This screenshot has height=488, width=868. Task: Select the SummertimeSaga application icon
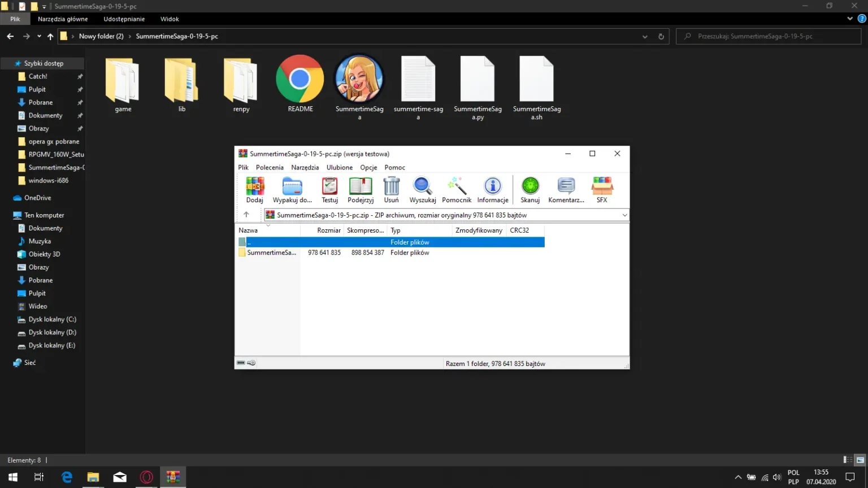[359, 88]
